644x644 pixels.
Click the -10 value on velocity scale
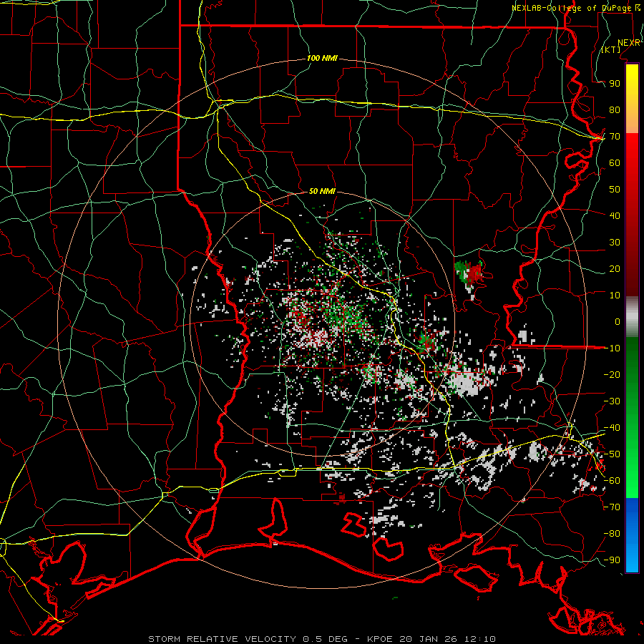click(612, 348)
